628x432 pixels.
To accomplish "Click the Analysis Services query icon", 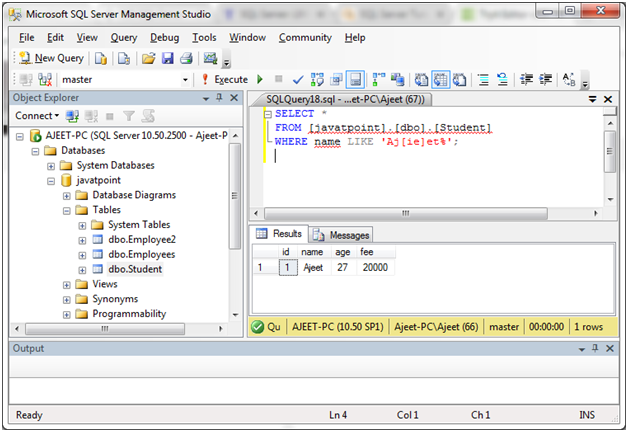I will point(124,58).
